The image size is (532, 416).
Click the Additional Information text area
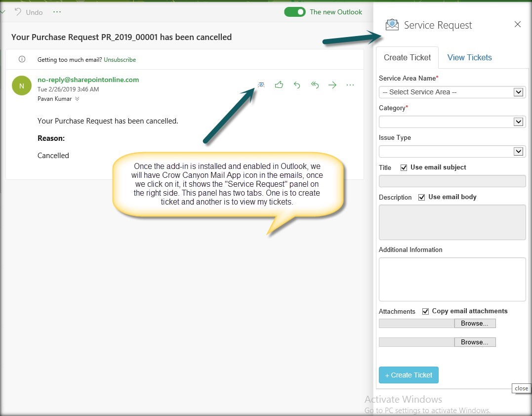452,279
